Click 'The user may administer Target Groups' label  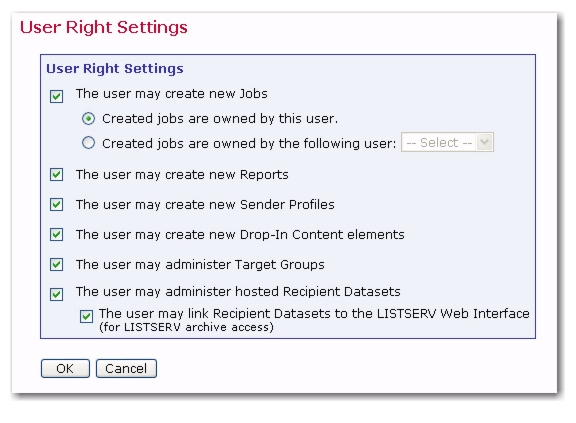[200, 265]
